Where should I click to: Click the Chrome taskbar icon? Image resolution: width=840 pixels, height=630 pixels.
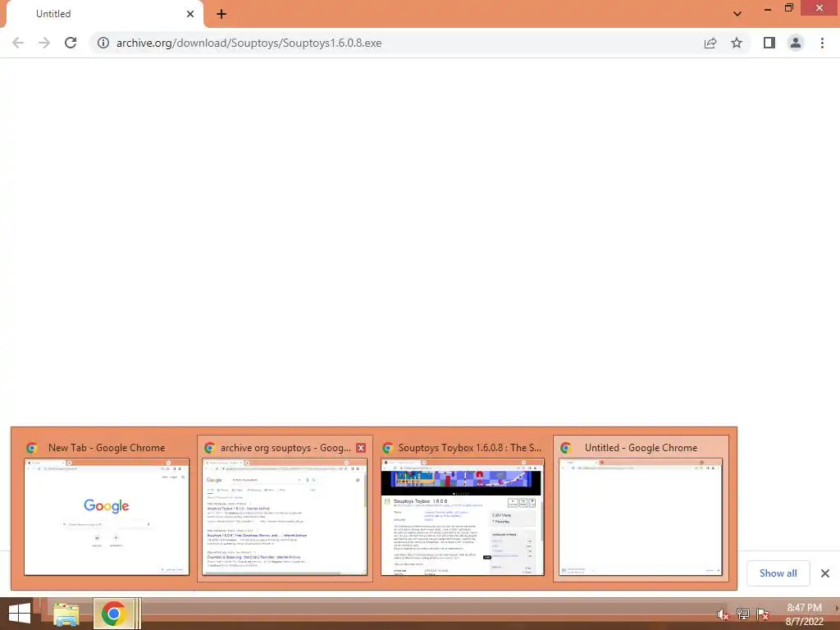[113, 614]
